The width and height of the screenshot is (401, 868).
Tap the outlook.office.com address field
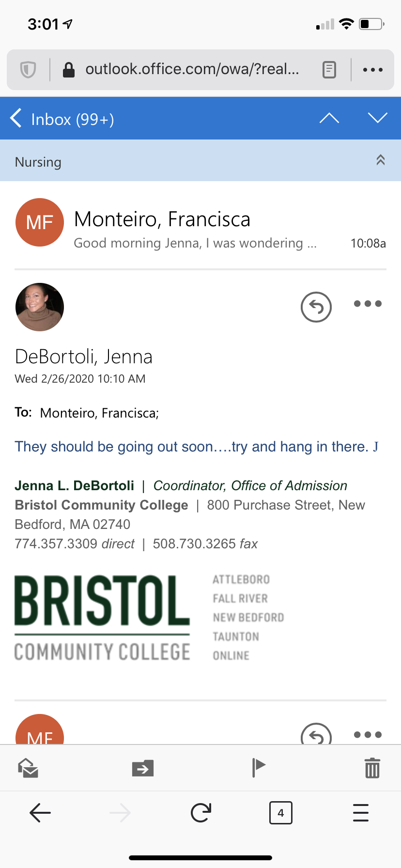point(191,70)
